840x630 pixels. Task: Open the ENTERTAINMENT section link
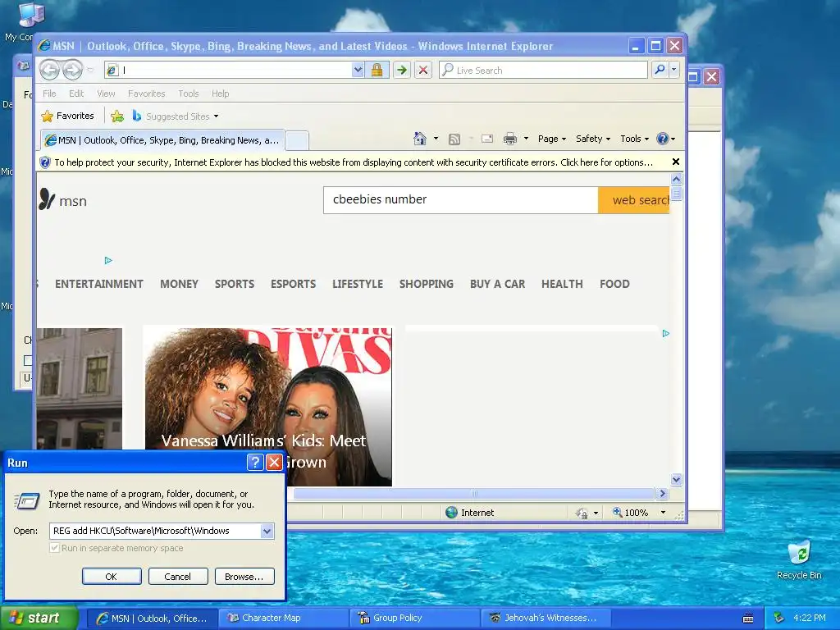coord(99,284)
